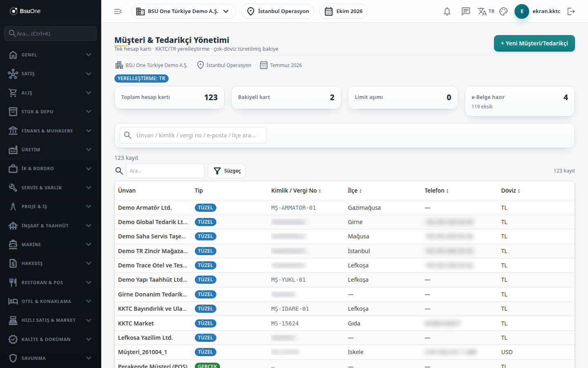This screenshot has height=368, width=588.
Task: Expand the Stok & Depo menu
Action: [51, 112]
